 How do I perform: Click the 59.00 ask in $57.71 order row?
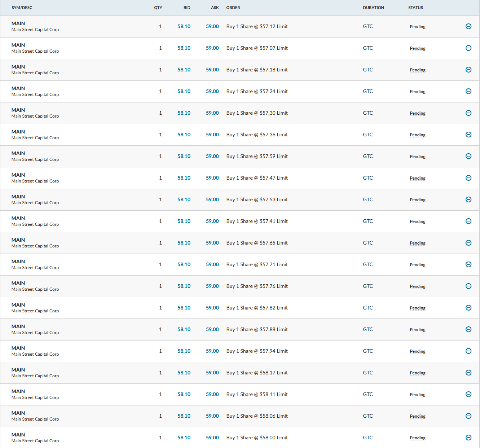pyautogui.click(x=212, y=264)
